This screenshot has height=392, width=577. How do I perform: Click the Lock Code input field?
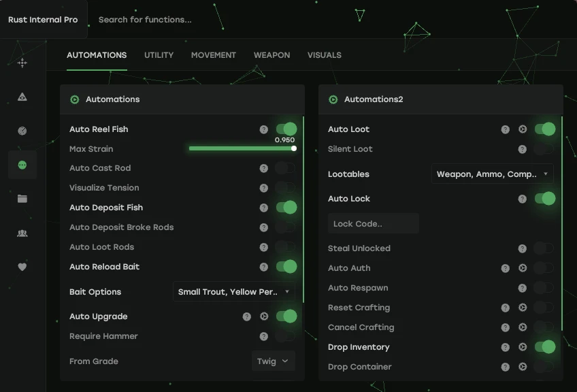pos(373,223)
